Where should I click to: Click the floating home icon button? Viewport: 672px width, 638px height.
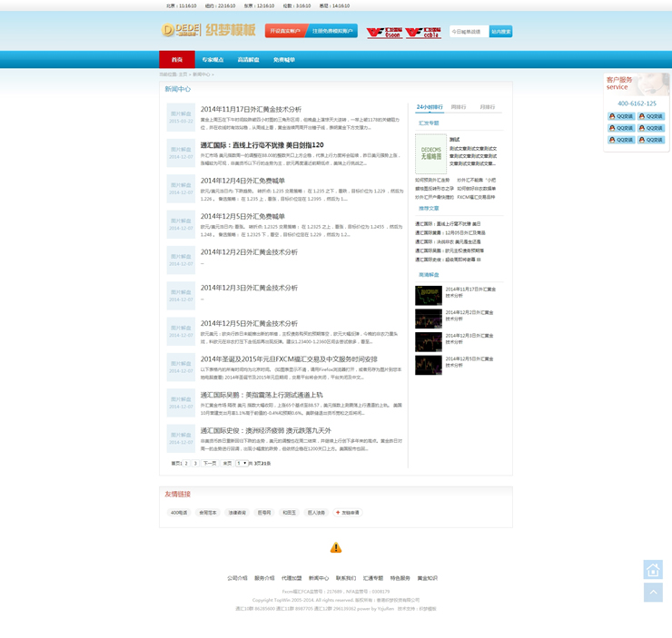652,569
